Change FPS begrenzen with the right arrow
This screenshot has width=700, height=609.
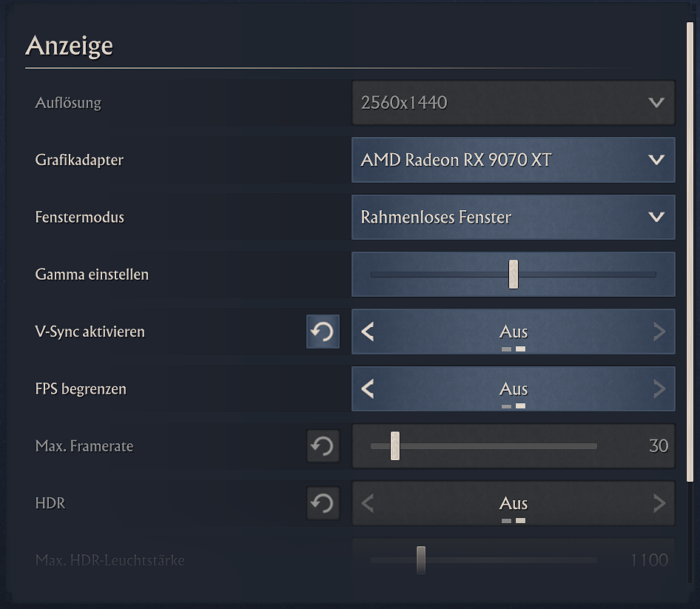[659, 389]
